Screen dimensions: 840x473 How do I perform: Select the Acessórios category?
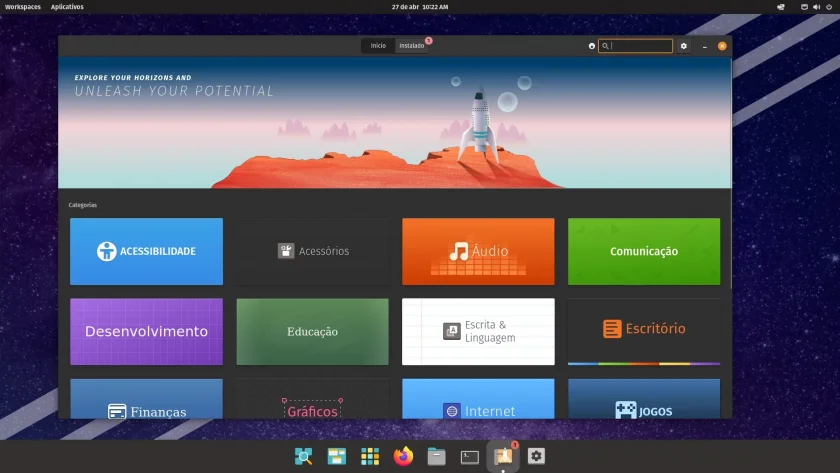[x=312, y=251]
